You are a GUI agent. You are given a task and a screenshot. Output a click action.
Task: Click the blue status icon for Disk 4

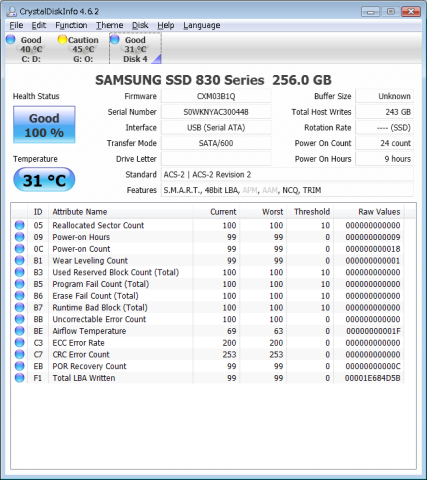coord(115,39)
